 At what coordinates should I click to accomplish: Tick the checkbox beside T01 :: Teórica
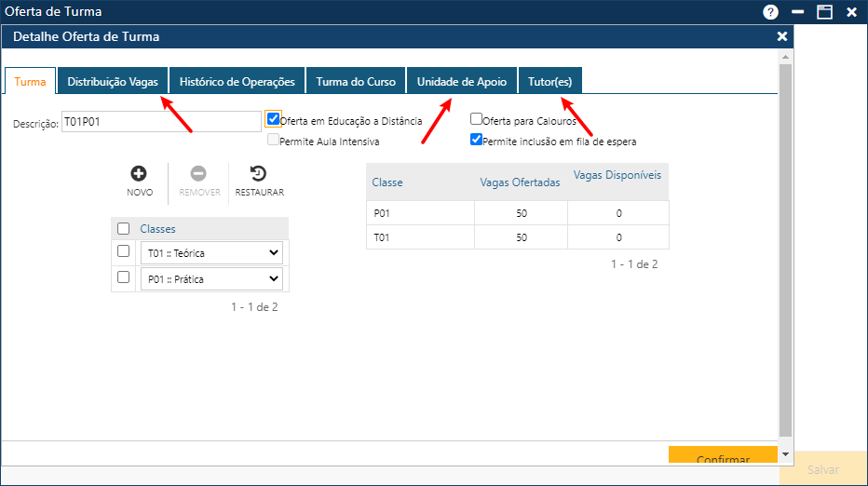tap(124, 251)
